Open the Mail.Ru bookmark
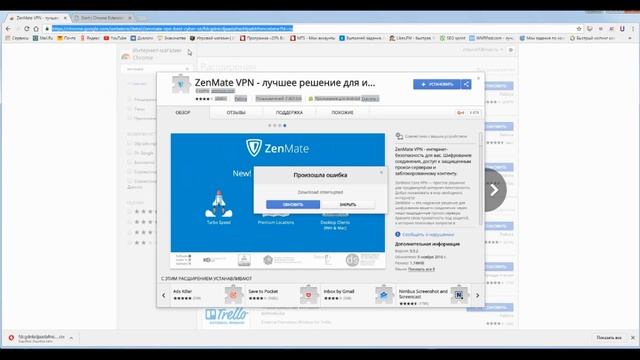This screenshot has height=360, width=640. click(43, 38)
